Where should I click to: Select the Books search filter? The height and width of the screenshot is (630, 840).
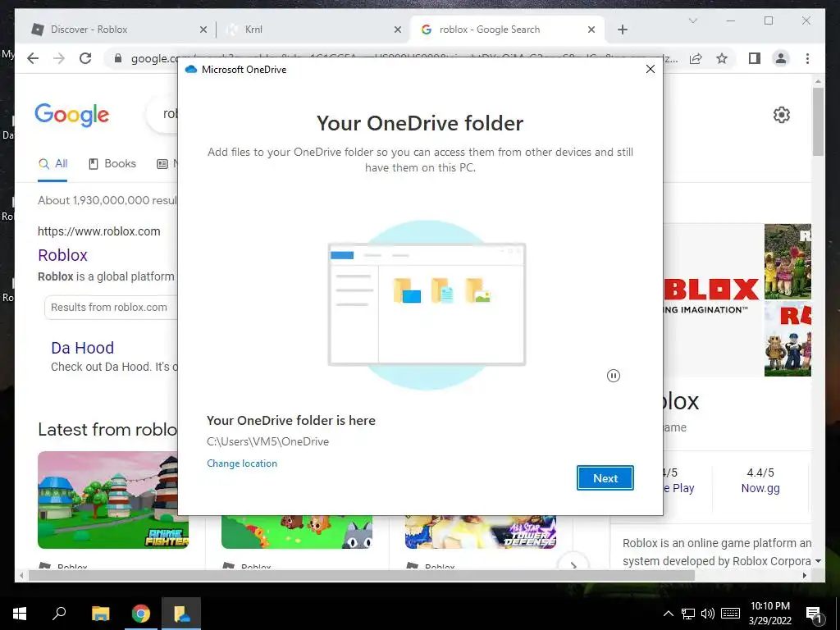112,163
